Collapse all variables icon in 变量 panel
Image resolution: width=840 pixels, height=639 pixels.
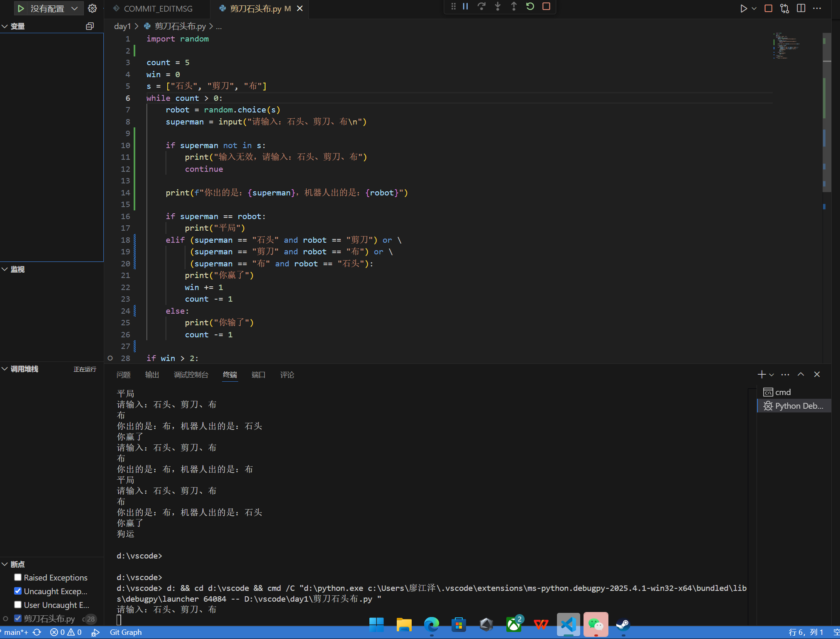click(90, 26)
